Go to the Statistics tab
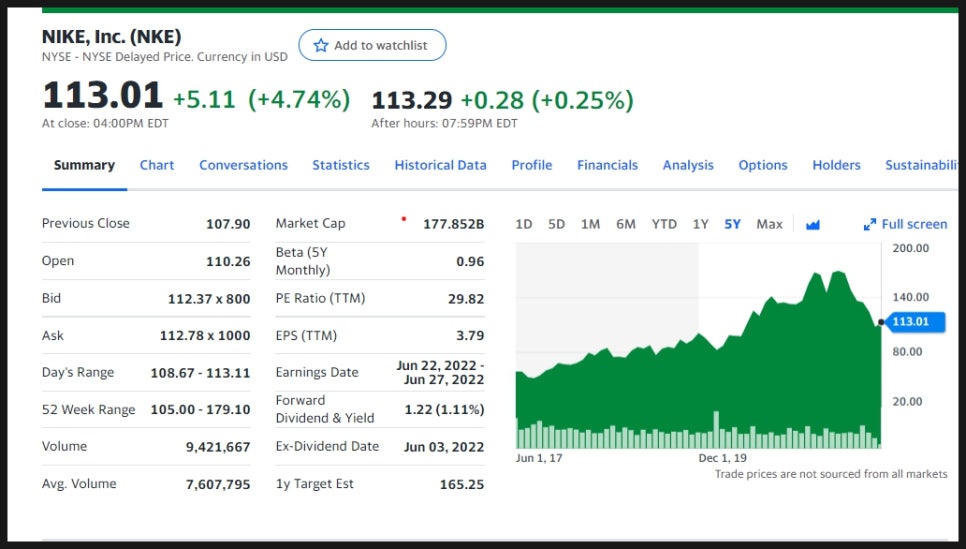This screenshot has height=549, width=966. [x=341, y=165]
